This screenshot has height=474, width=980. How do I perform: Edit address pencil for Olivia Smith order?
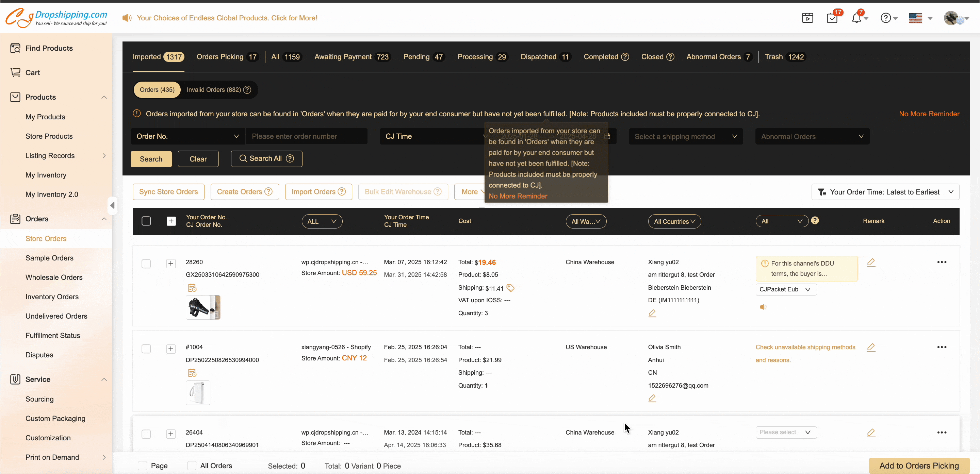pos(652,398)
